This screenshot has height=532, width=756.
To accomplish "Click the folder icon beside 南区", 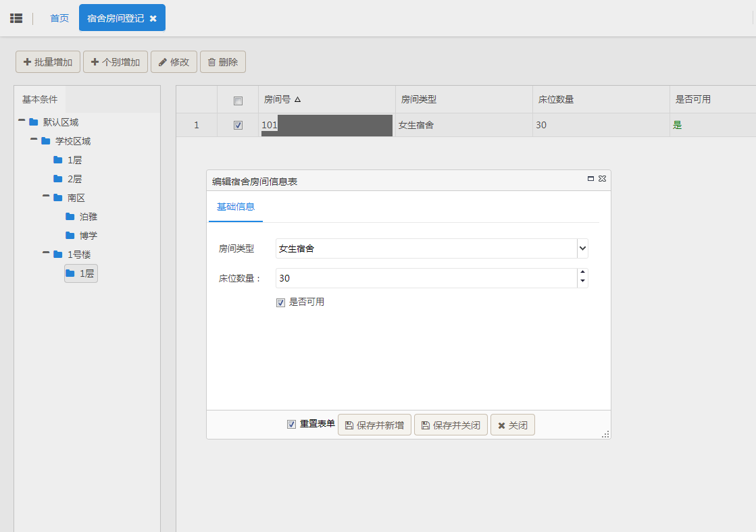I will (x=58, y=198).
